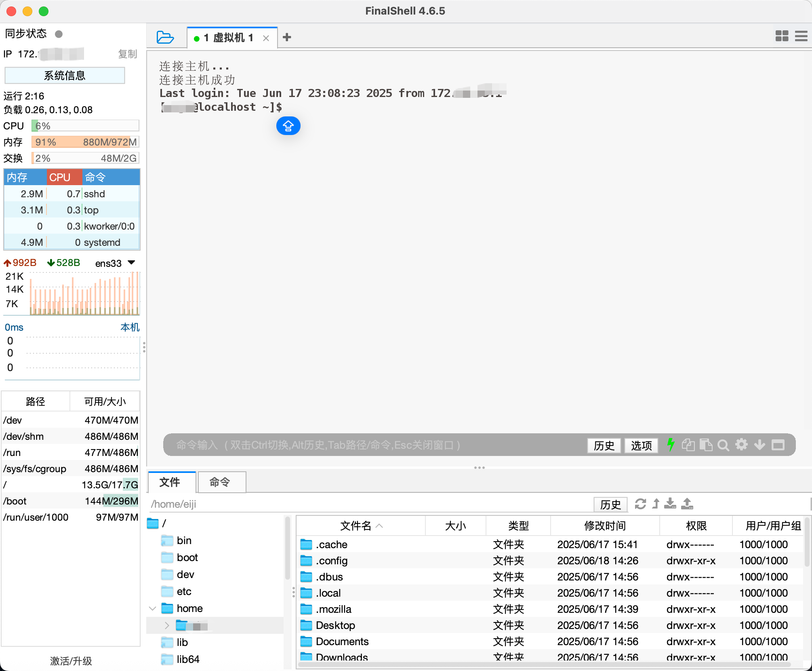The width and height of the screenshot is (812, 671).
Task: Refresh the file list
Action: [x=640, y=504]
